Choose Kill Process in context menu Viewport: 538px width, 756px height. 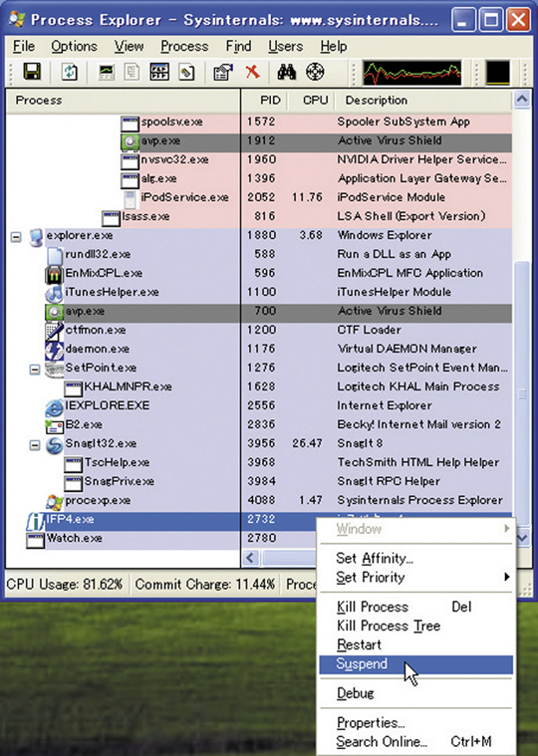pos(416,607)
